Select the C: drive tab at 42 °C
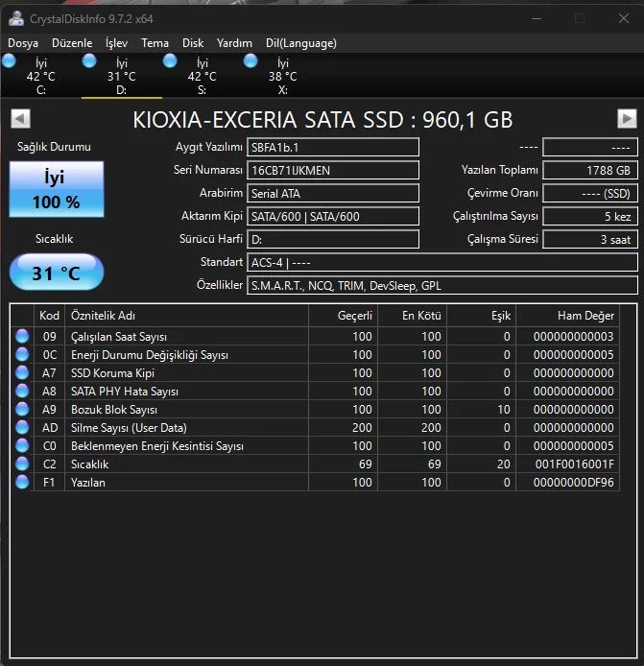644x666 pixels. (x=40, y=76)
